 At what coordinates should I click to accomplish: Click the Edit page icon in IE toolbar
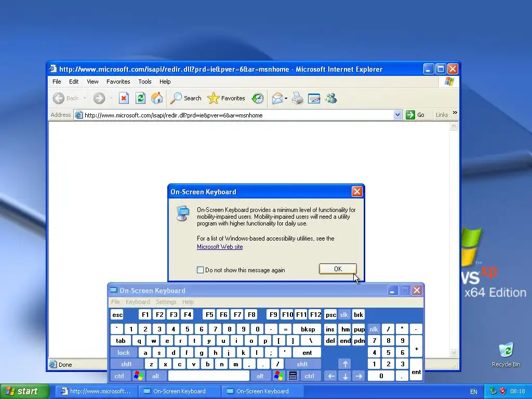[x=314, y=98]
